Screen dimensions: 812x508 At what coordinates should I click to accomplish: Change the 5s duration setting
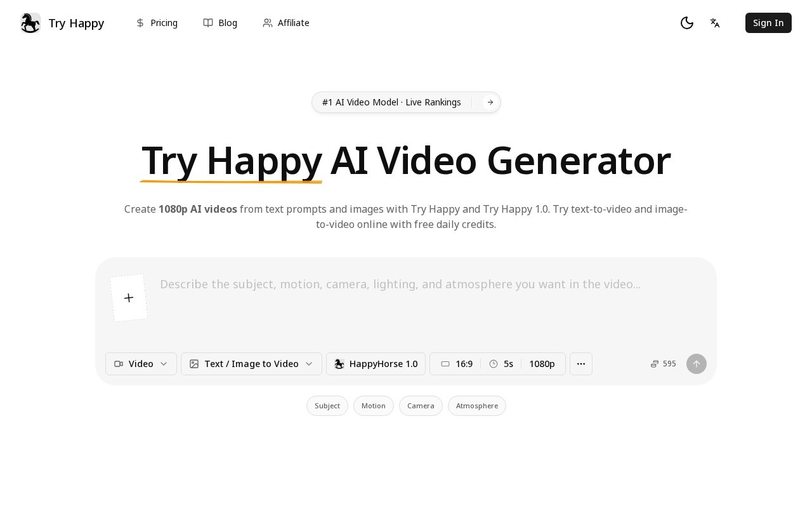pos(501,364)
